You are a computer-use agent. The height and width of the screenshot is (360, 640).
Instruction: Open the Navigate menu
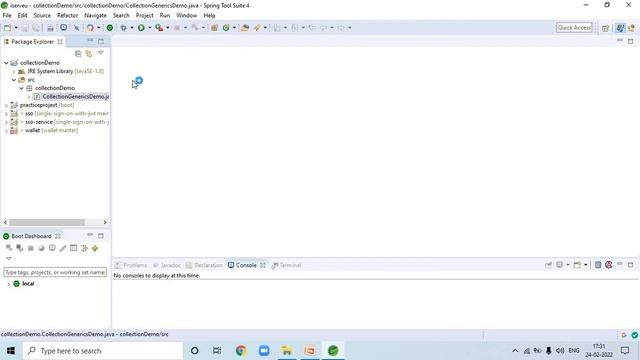coord(95,16)
